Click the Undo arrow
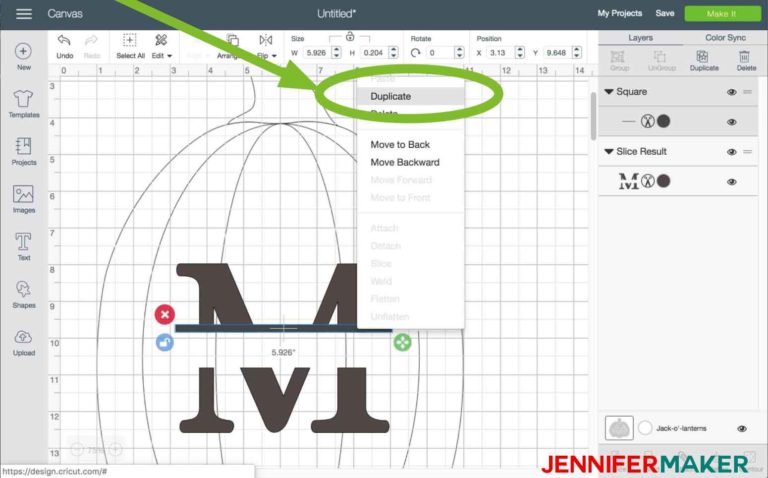 (65, 40)
